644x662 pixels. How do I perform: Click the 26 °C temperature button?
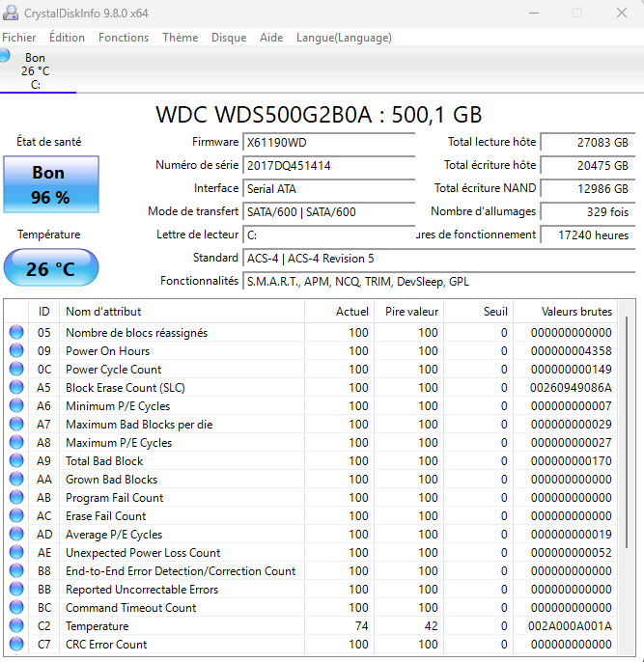point(51,267)
